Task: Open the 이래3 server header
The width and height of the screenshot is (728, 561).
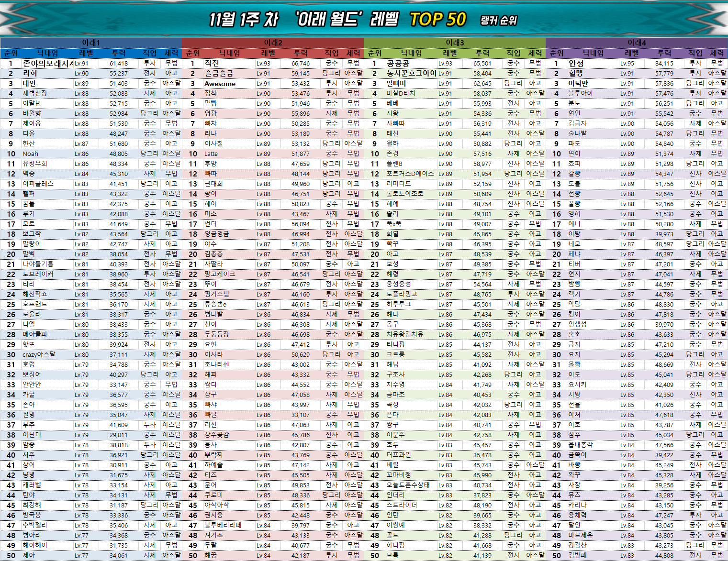Action: point(455,43)
